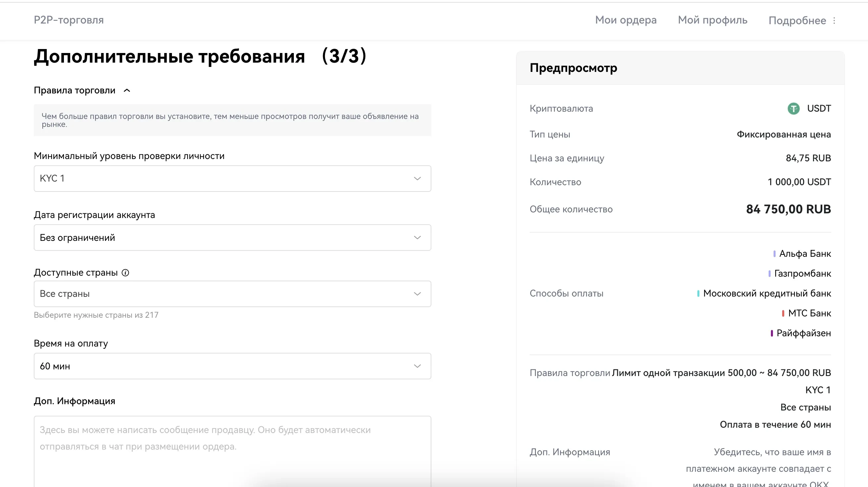Open the info tooltip beside Доступные страны
The height and width of the screenshot is (487, 868).
tap(125, 273)
